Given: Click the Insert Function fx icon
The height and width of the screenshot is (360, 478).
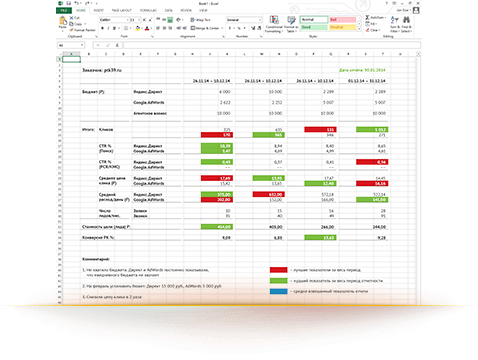Looking at the screenshot, I should pos(117,45).
